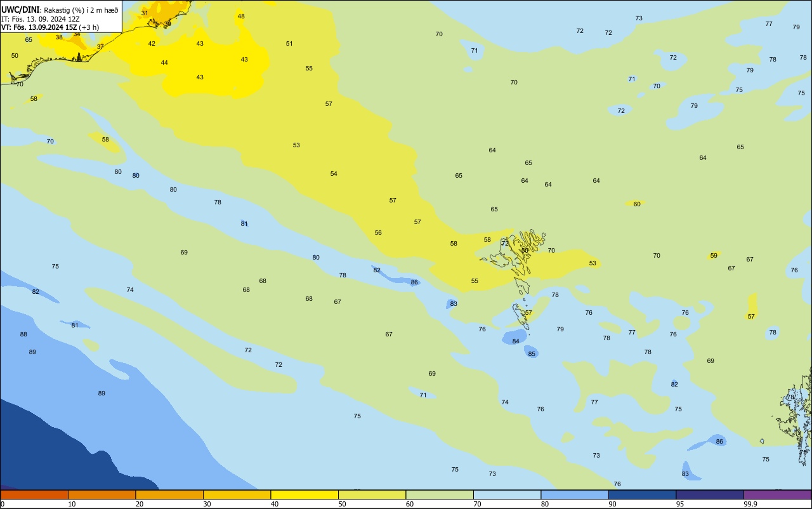Image resolution: width=812 pixels, height=509 pixels.
Task: Click the map humidity value '54'
Action: tap(334, 173)
